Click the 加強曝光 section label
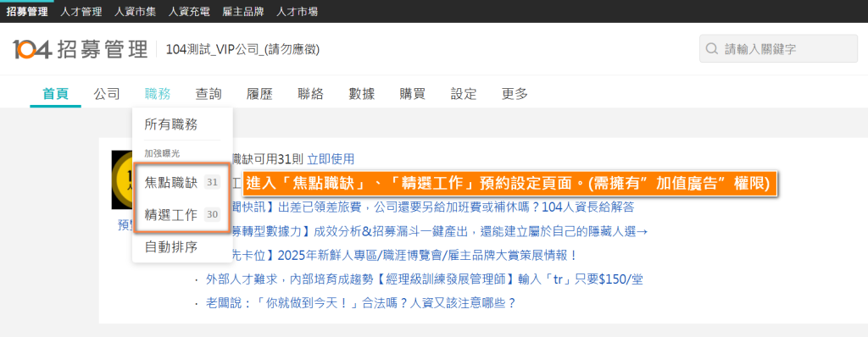 pyautogui.click(x=162, y=153)
